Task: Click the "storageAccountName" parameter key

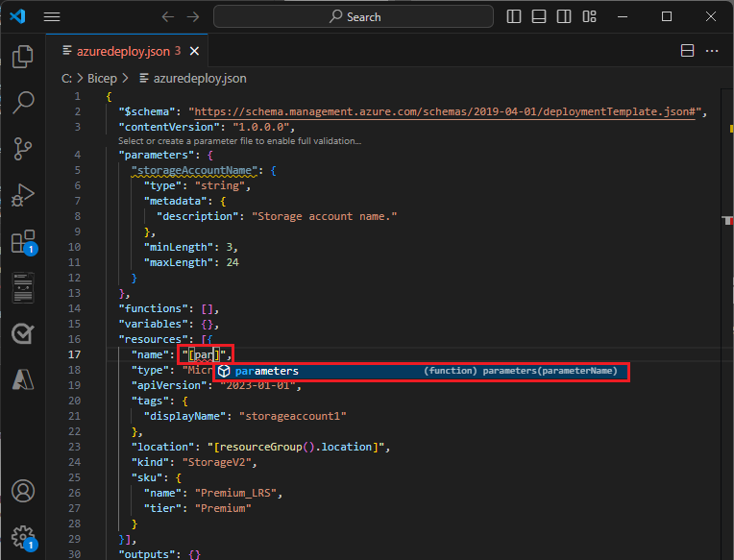Action: (x=194, y=170)
